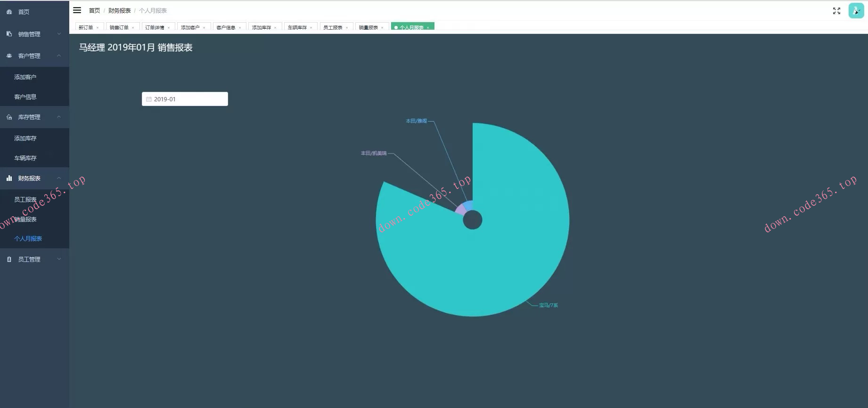
Task: Click the 个人月报表 breadcrumb text
Action: pyautogui.click(x=153, y=10)
